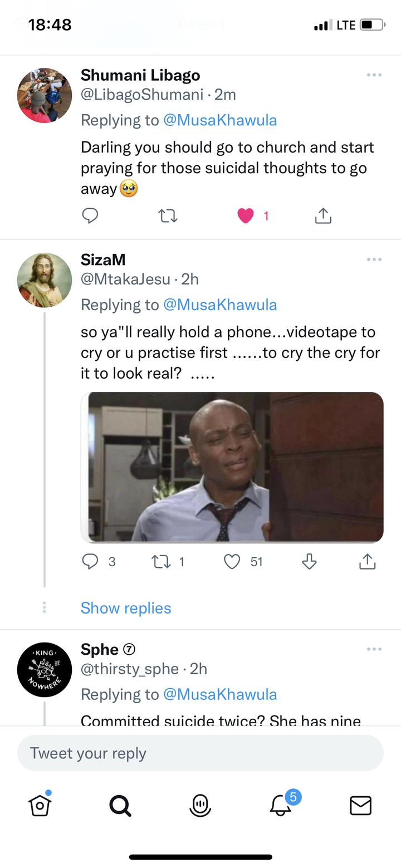401x868 pixels.
Task: Open the bald man GIF in SizaM's tweet
Action: [232, 467]
